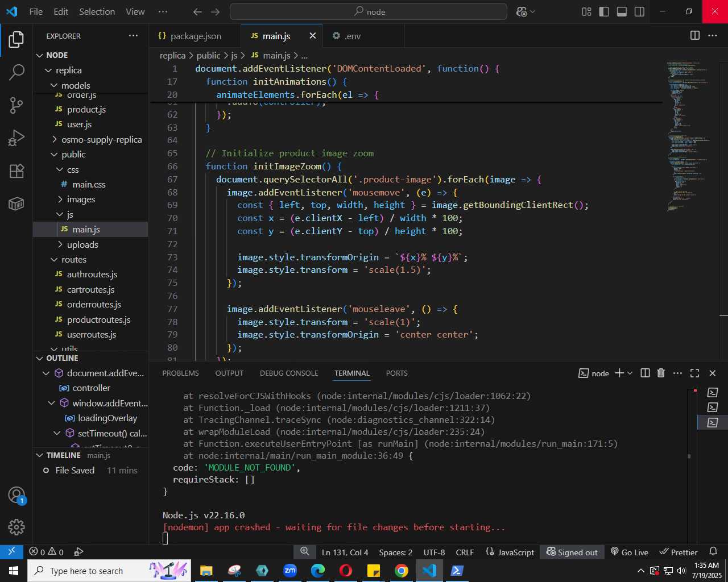This screenshot has width=728, height=582.
Task: Click Windows Start button
Action: pyautogui.click(x=13, y=571)
